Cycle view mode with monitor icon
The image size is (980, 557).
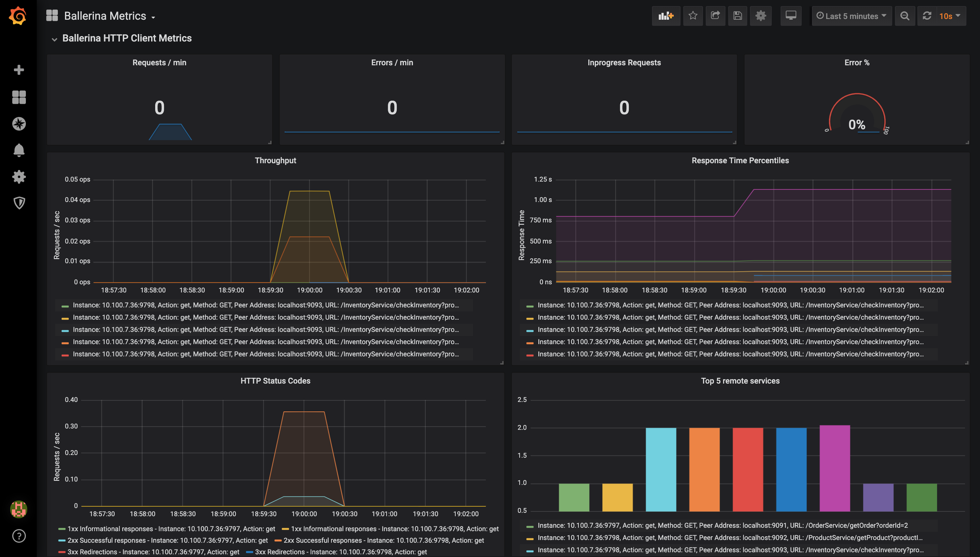tap(790, 16)
